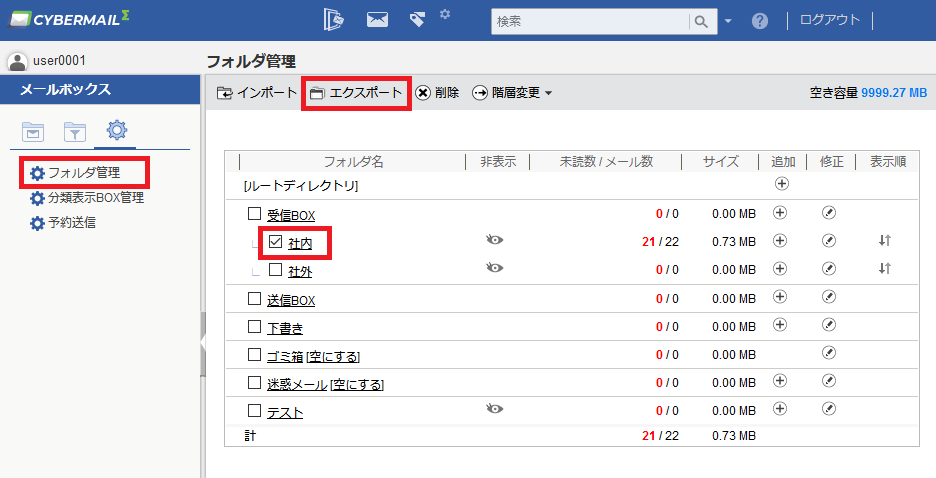Click the user0001 avatar icon

(17, 61)
